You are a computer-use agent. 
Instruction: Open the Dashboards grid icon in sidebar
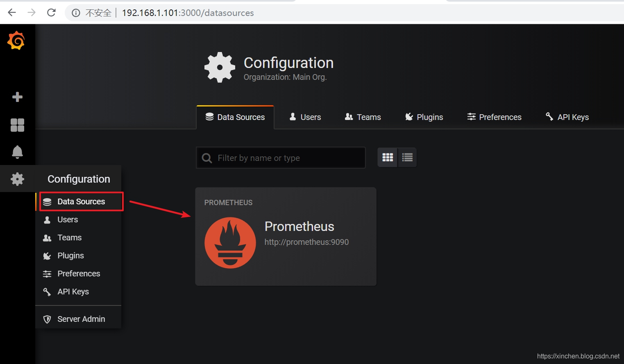17,125
